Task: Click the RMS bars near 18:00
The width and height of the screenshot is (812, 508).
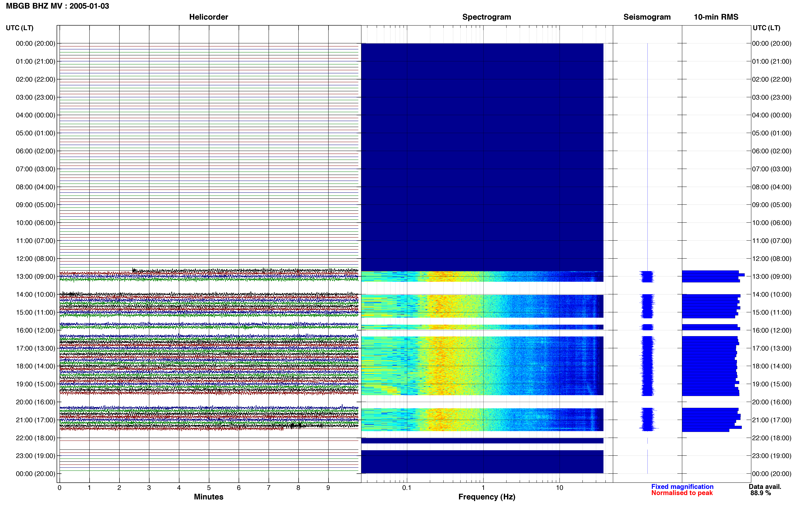Action: coord(711,366)
